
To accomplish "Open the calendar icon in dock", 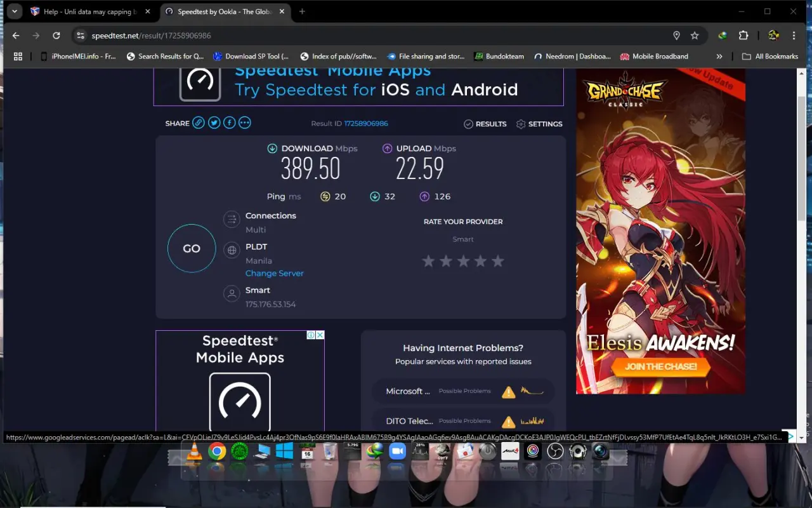I will click(307, 451).
